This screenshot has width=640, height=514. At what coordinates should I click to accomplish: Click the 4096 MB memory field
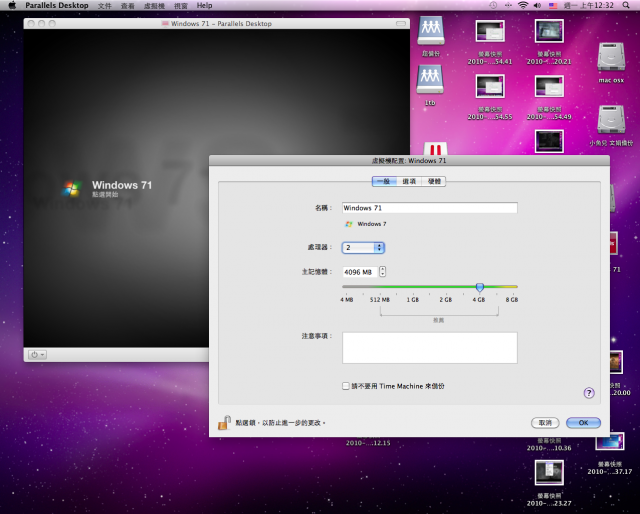coord(360,272)
